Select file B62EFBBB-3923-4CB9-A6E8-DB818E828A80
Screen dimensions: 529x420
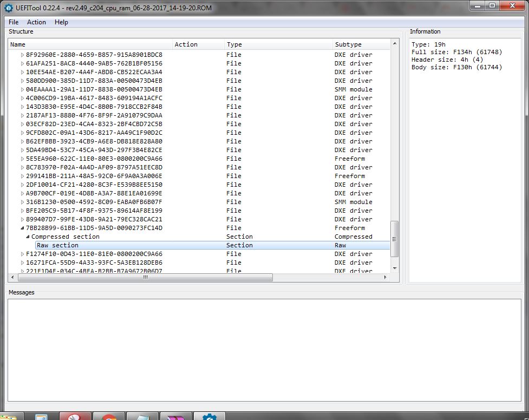94,141
